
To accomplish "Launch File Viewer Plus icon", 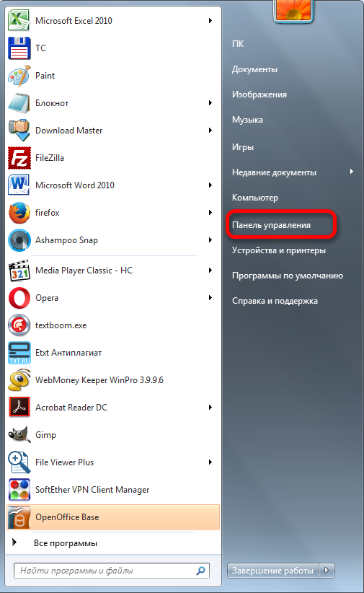I will [x=19, y=462].
